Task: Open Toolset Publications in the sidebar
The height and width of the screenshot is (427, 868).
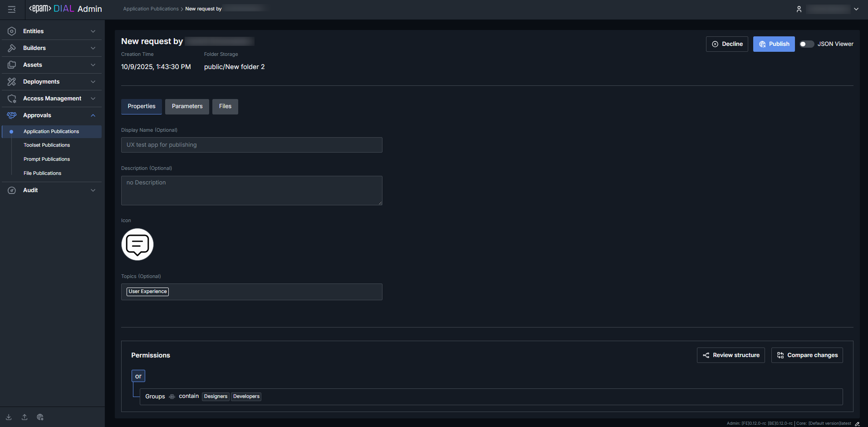Action: [x=47, y=145]
